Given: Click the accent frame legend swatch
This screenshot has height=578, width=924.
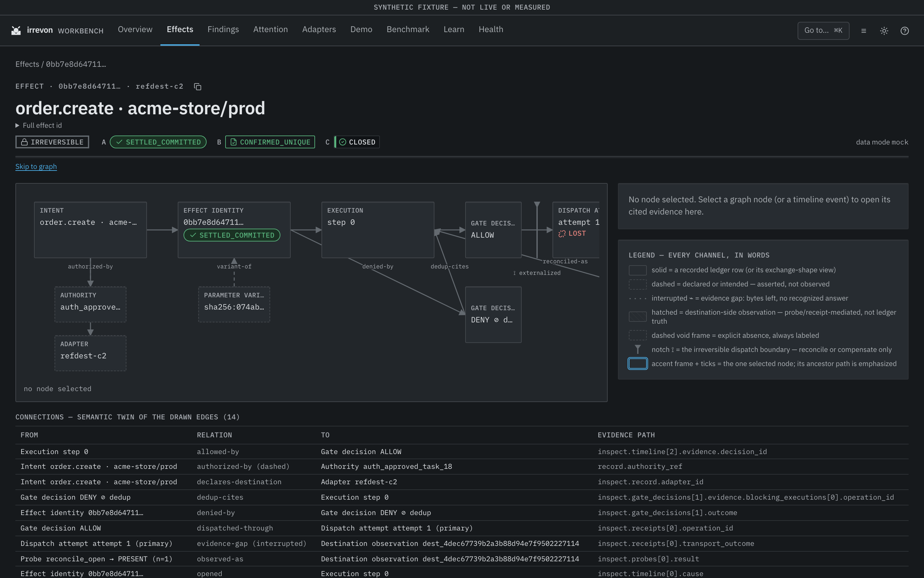Looking at the screenshot, I should pos(637,363).
